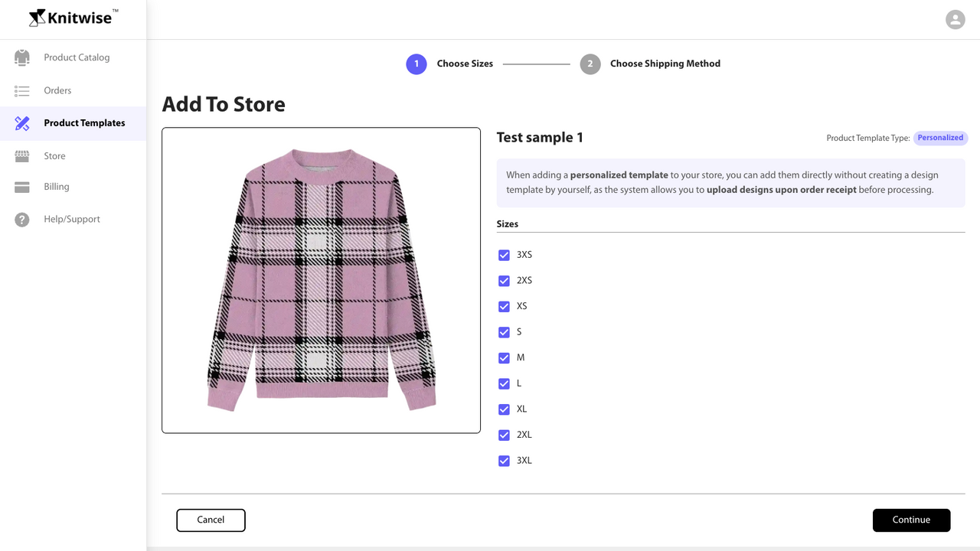Viewport: 980px width, 551px height.
Task: Toggle the XL size off
Action: point(504,409)
